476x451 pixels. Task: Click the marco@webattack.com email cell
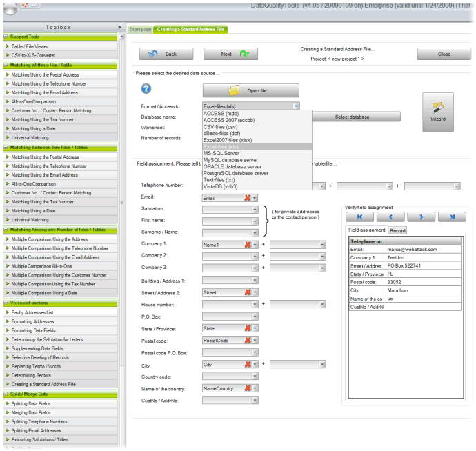pos(424,249)
